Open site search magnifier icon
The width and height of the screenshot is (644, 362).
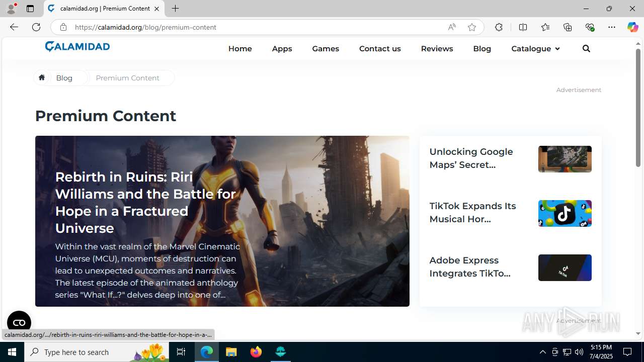coord(586,49)
